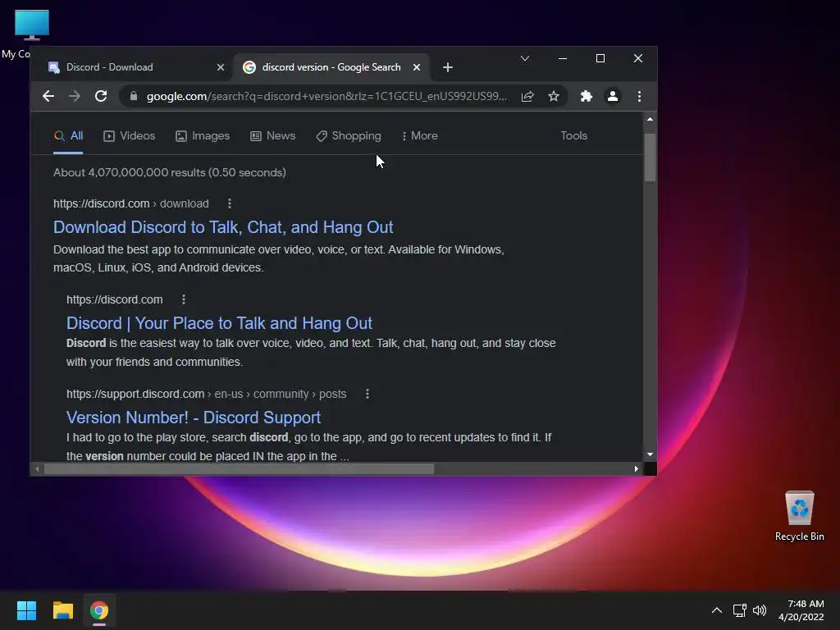
Task: Switch to Images search results
Action: (203, 136)
